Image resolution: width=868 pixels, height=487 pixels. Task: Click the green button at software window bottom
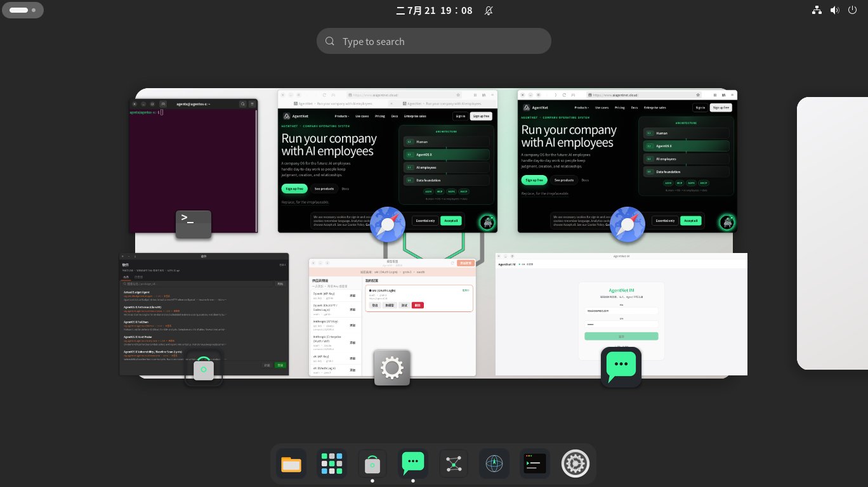click(280, 365)
